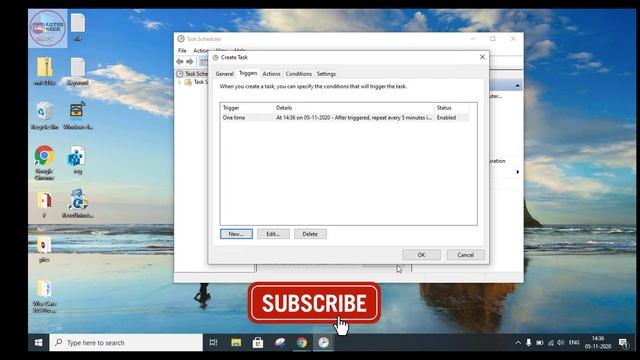This screenshot has height=360, width=640.
Task: Go to the Conditions tab
Action: [x=298, y=74]
